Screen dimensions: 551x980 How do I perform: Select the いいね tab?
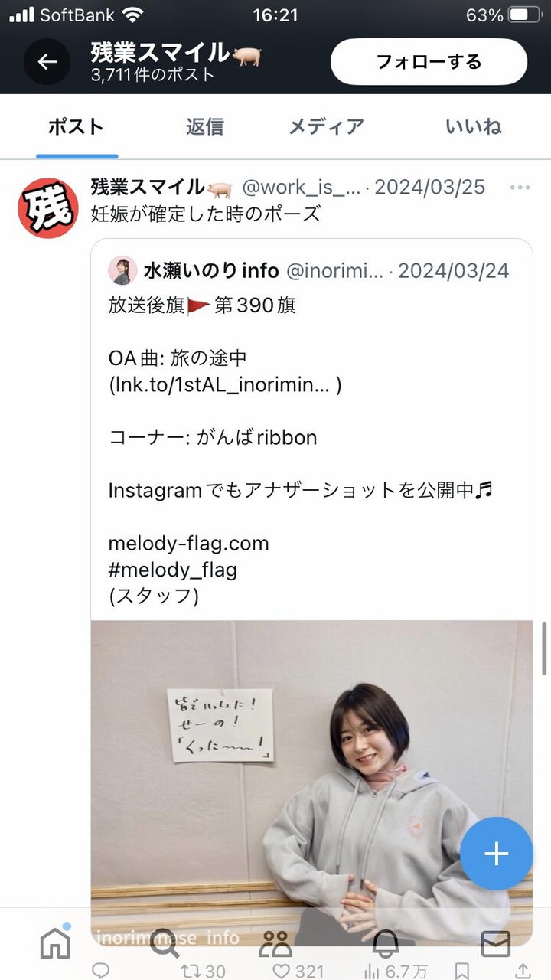click(x=473, y=126)
